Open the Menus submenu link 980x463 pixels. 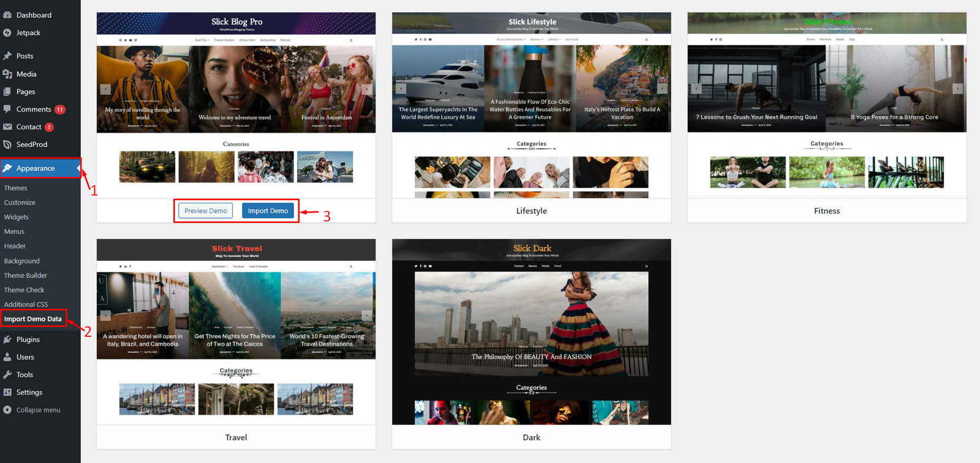pyautogui.click(x=14, y=231)
